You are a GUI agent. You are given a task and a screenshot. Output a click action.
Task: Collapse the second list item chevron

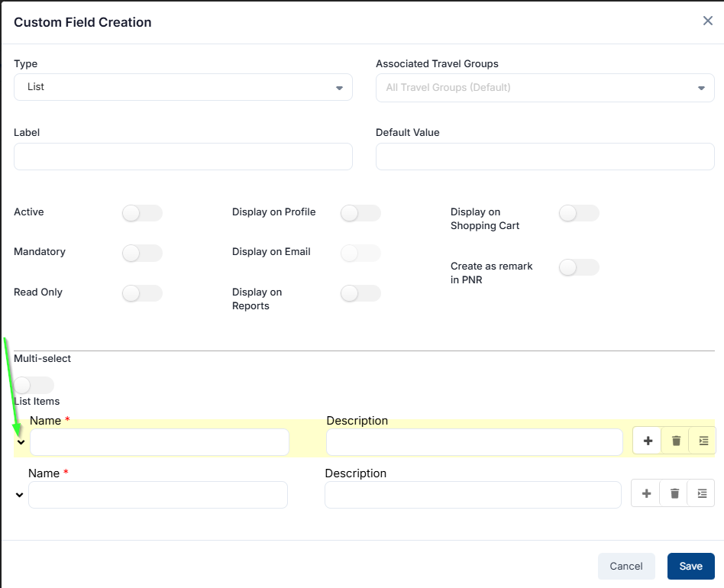19,495
